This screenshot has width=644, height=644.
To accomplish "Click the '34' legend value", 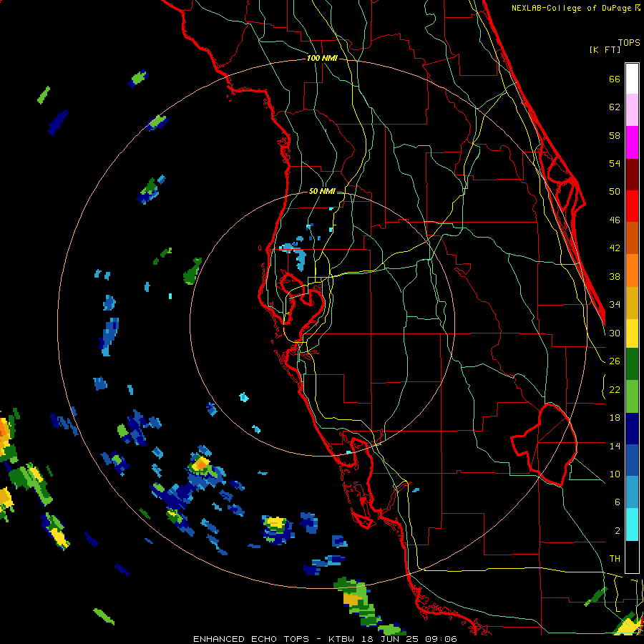I will click(615, 305).
